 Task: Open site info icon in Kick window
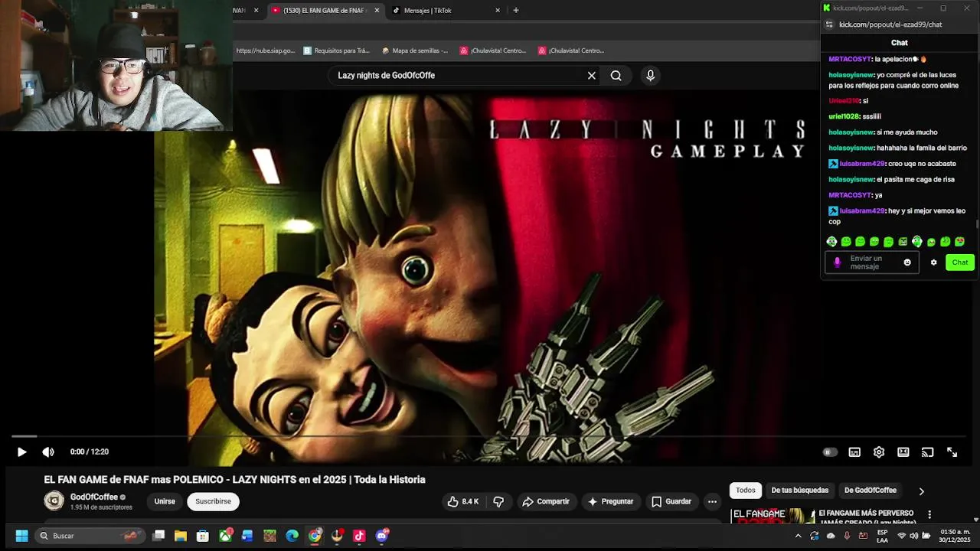tap(829, 24)
